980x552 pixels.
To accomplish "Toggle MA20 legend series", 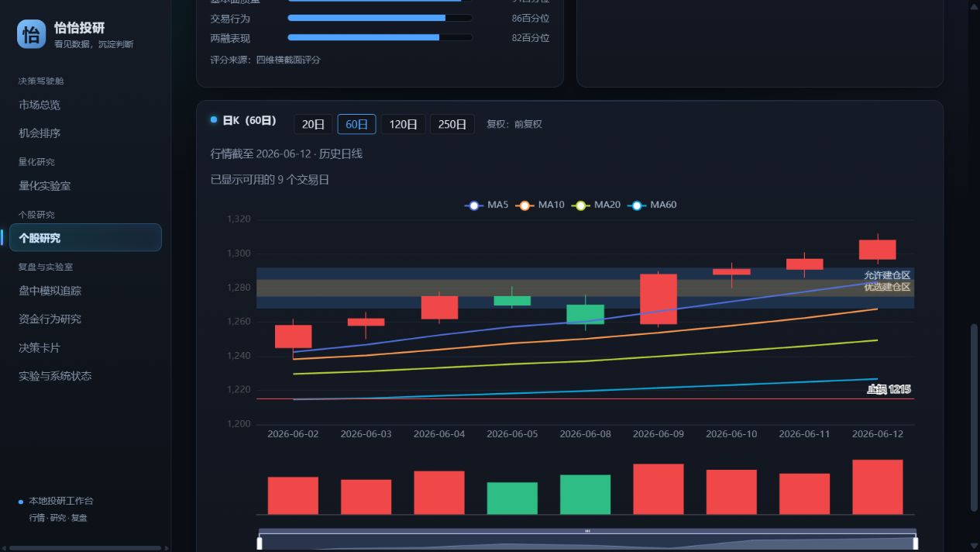I will [x=596, y=205].
